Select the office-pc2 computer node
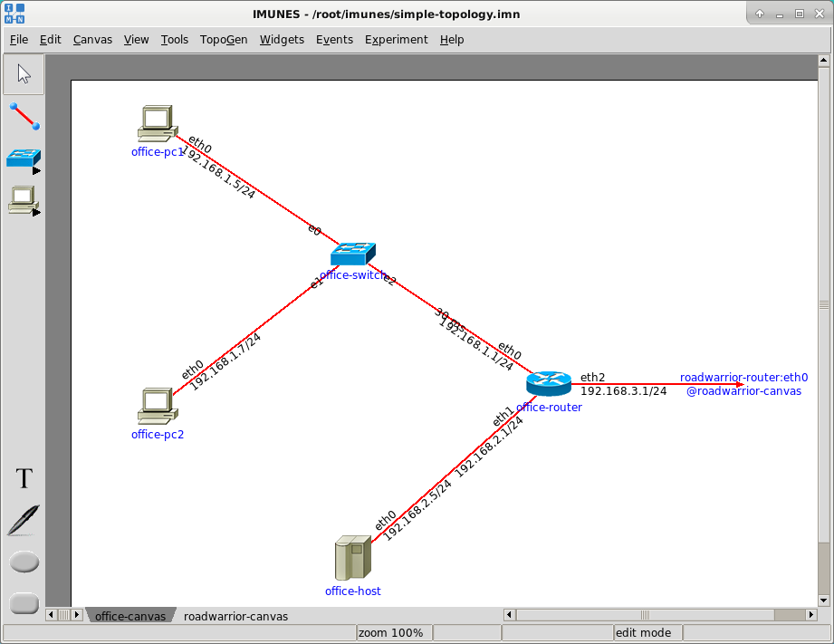 (158, 406)
